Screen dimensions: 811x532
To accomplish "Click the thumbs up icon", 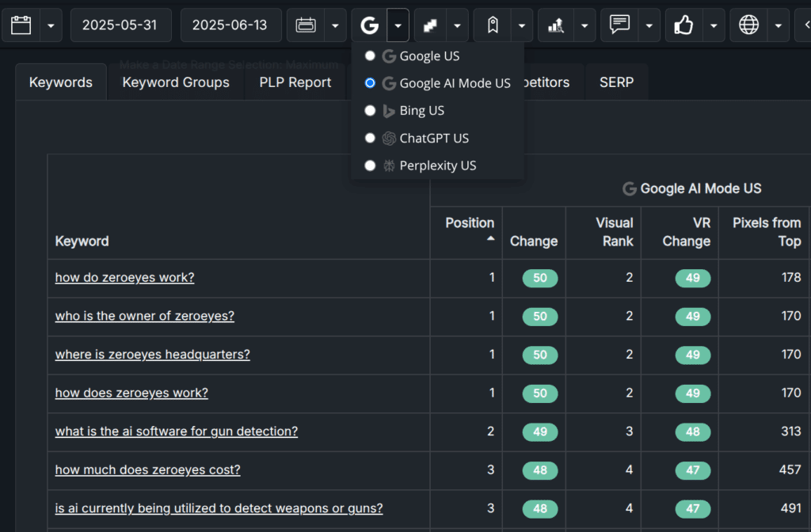I will [684, 25].
